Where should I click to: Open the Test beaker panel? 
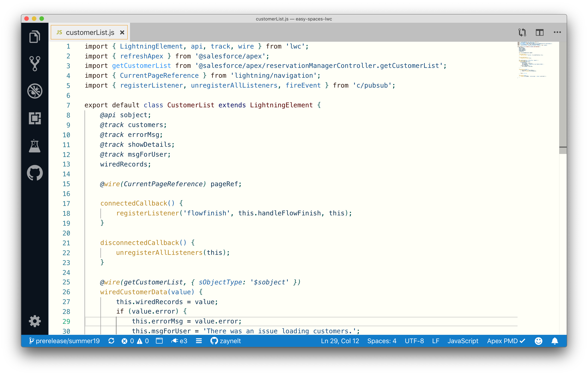pyautogui.click(x=35, y=146)
